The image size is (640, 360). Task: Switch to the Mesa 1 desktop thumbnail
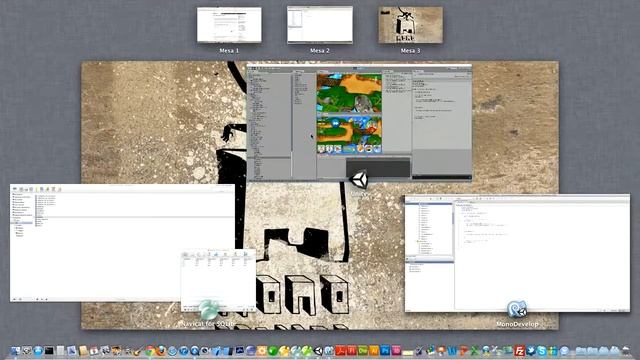click(x=229, y=25)
